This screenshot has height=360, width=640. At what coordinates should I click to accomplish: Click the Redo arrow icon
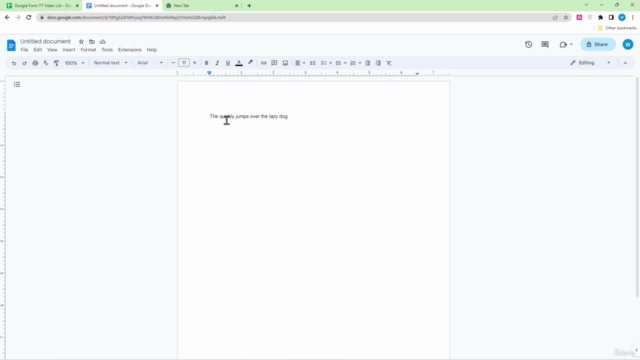tap(24, 63)
